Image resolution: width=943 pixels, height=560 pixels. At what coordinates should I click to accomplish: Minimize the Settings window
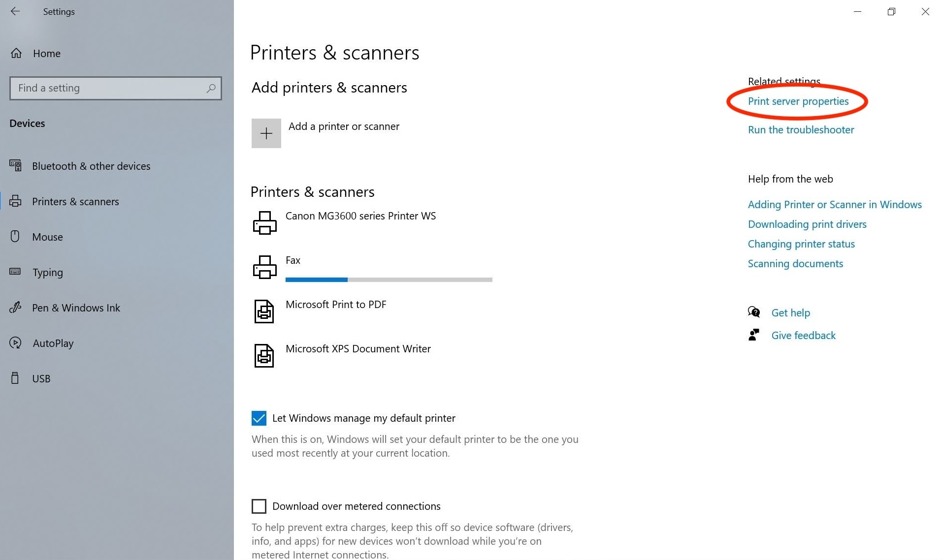[857, 11]
